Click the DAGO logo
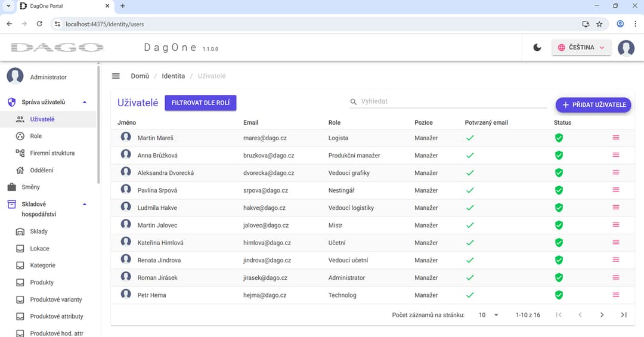 click(57, 48)
